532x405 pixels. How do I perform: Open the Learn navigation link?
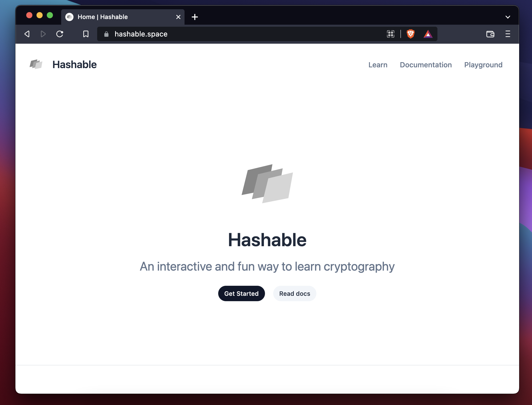click(x=378, y=65)
